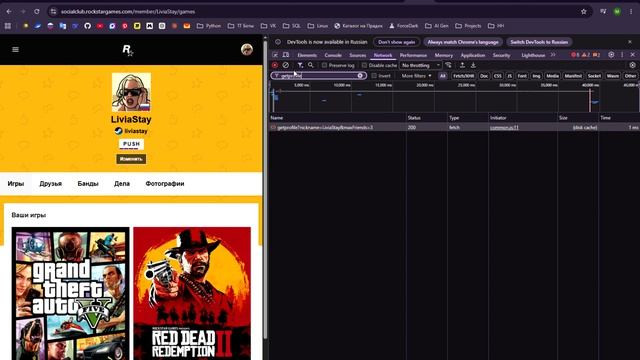The image size is (640, 360).
Task: Click the Don't show again button
Action: (396, 42)
